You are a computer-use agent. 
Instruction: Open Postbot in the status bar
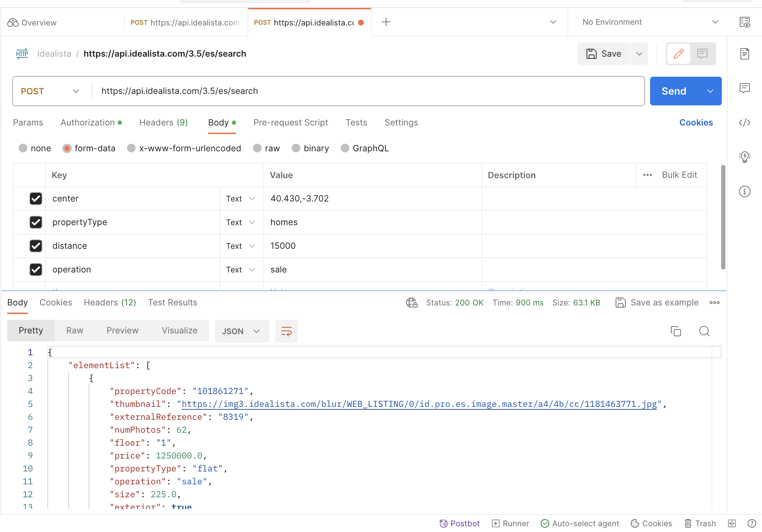pyautogui.click(x=460, y=523)
